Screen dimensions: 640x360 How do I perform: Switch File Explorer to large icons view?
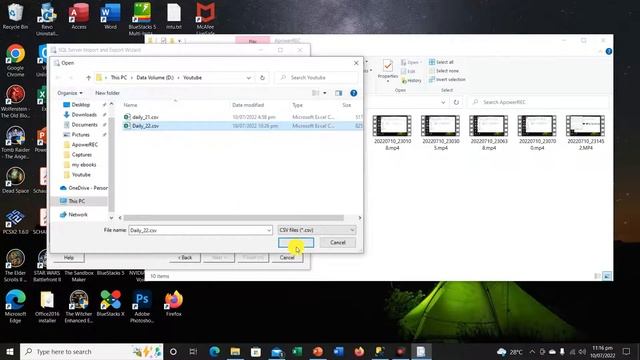tap(607, 276)
